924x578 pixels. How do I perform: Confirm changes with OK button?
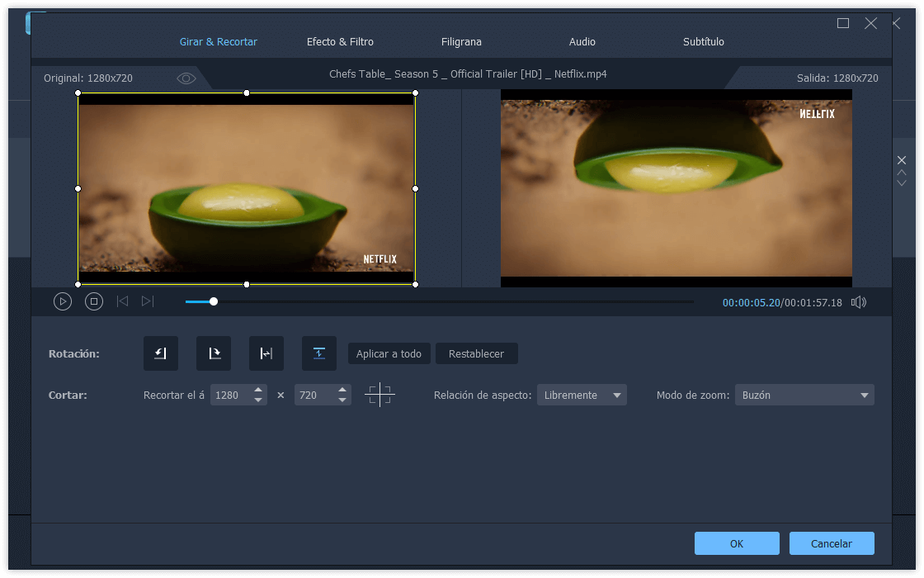click(737, 543)
